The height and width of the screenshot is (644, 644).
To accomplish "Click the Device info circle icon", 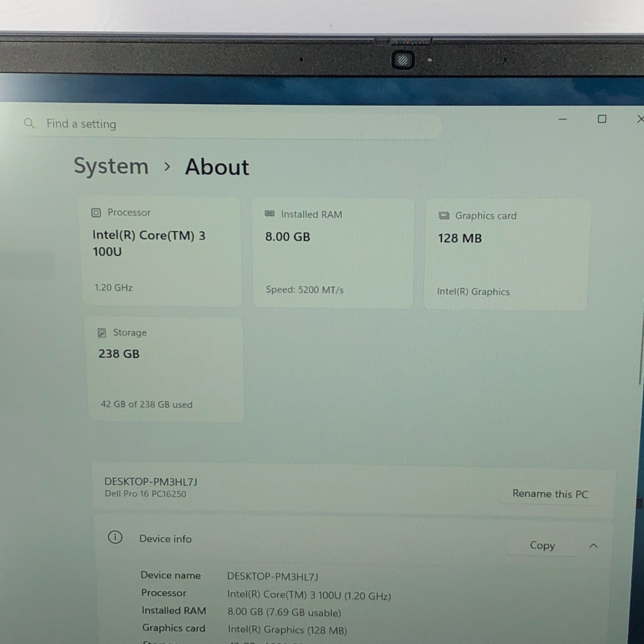I will [115, 537].
